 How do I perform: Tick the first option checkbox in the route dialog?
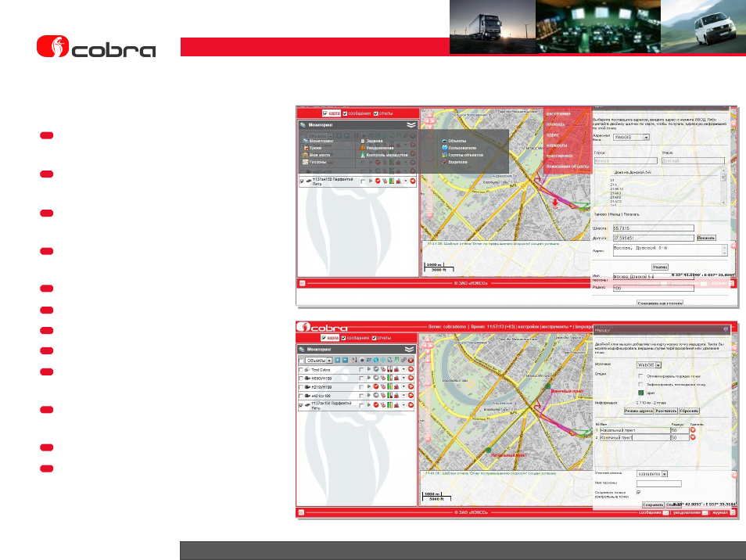tap(640, 376)
